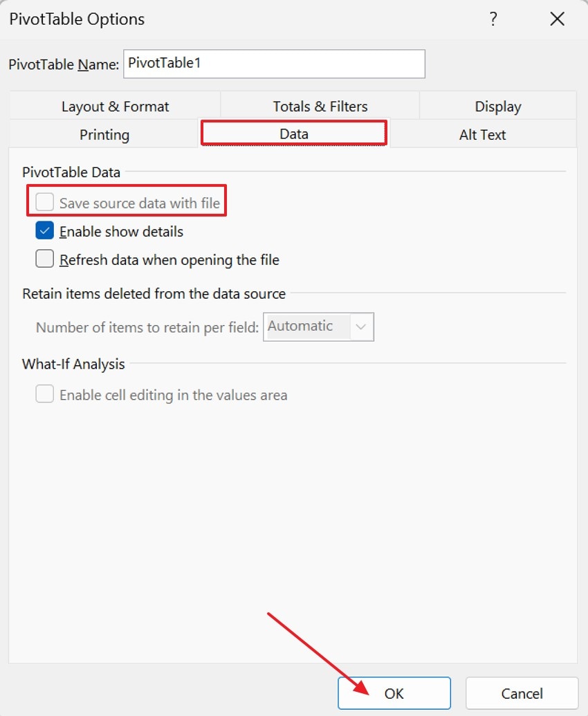The height and width of the screenshot is (716, 588).
Task: Close the PivotTable Options dialog via X
Action: click(557, 19)
